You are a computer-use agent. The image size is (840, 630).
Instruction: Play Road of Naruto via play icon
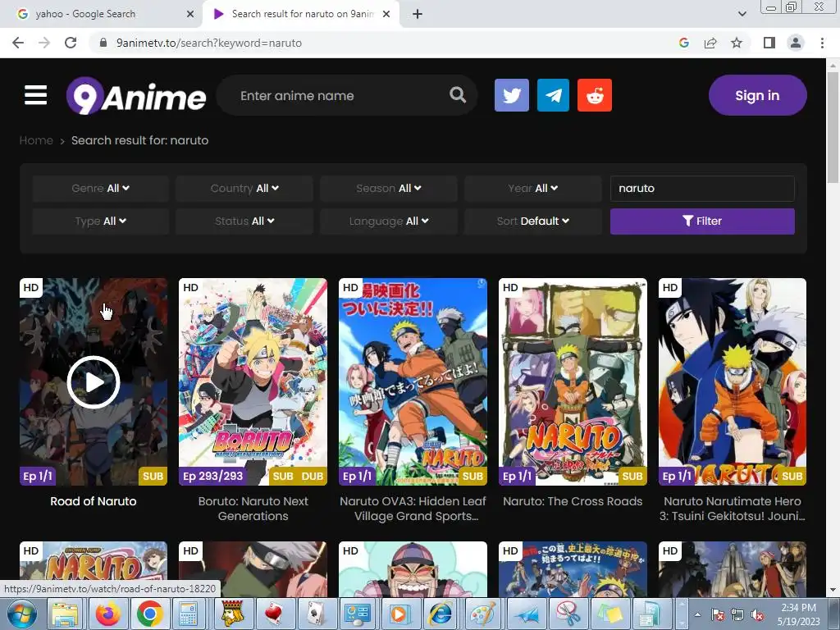tap(94, 382)
